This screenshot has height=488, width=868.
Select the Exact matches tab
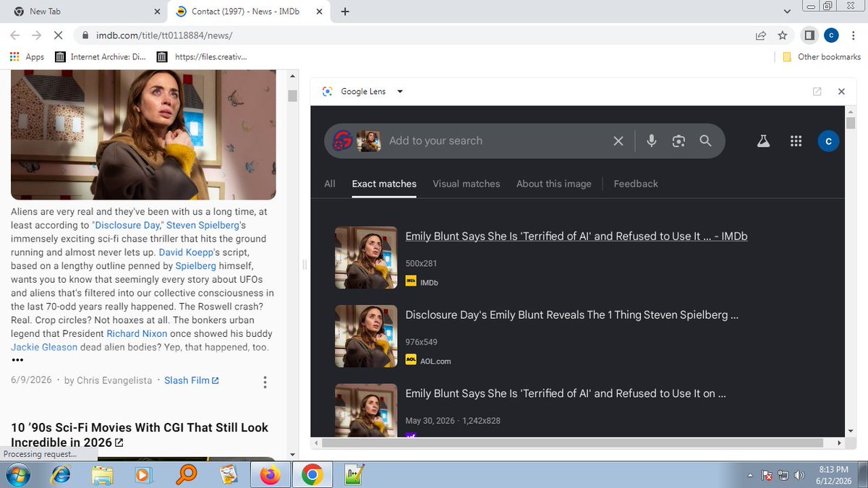point(384,184)
